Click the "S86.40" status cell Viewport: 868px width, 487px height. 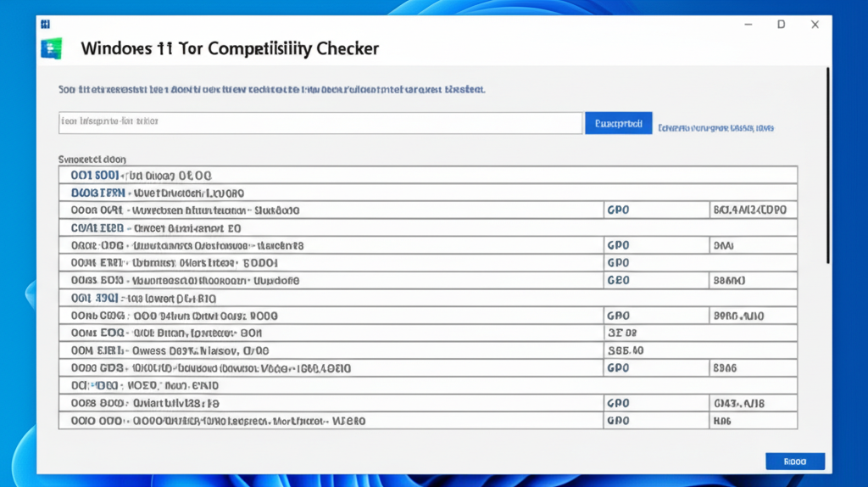tap(654, 350)
